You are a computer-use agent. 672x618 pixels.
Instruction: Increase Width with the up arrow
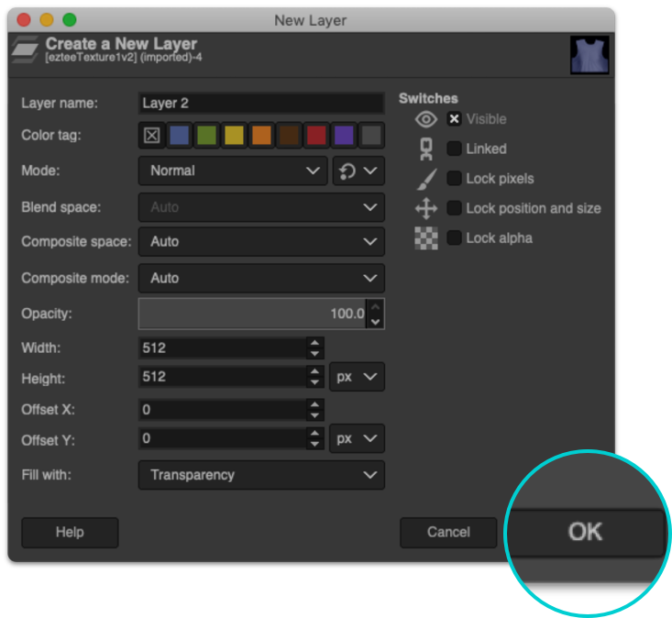315,343
